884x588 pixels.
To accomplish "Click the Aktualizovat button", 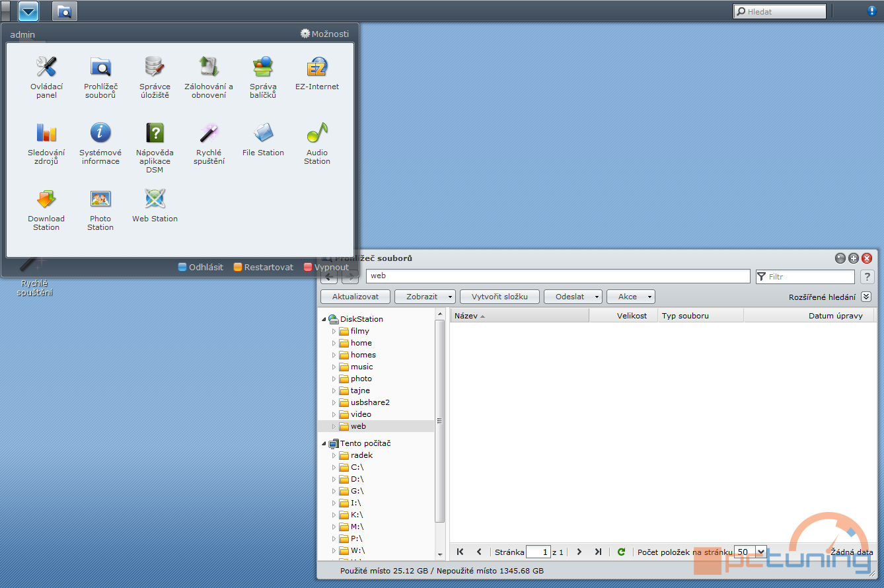I will (355, 297).
